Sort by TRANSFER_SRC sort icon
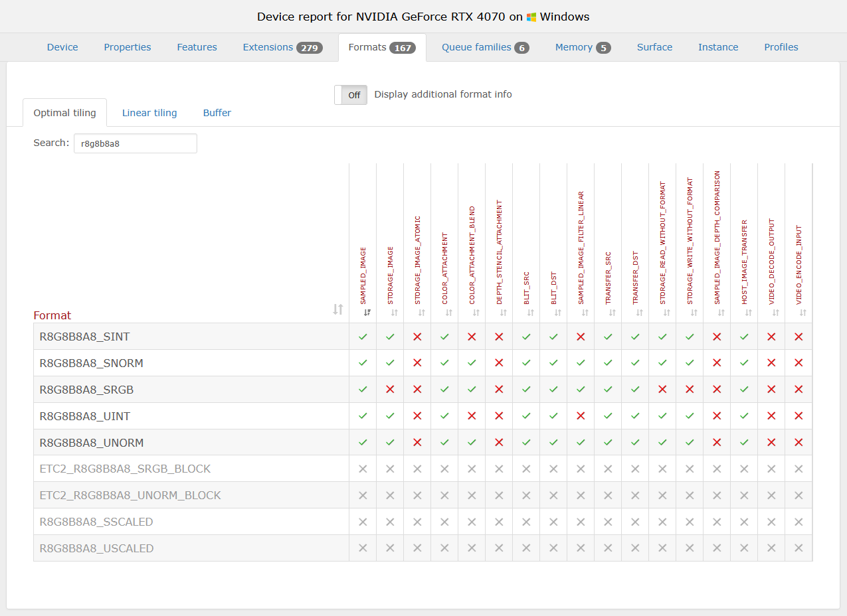The image size is (847, 616). pyautogui.click(x=612, y=313)
